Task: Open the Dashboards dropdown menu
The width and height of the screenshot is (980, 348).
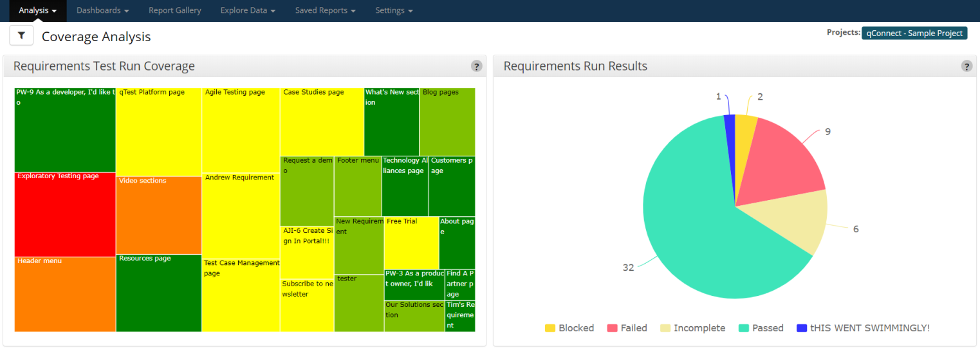Action: coord(103,10)
